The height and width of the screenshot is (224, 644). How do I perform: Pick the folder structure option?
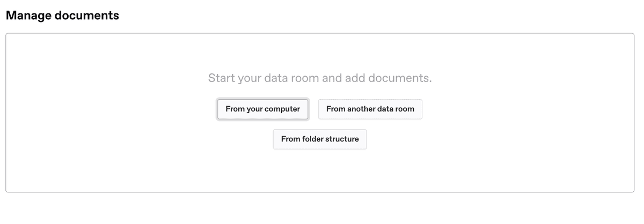319,139
